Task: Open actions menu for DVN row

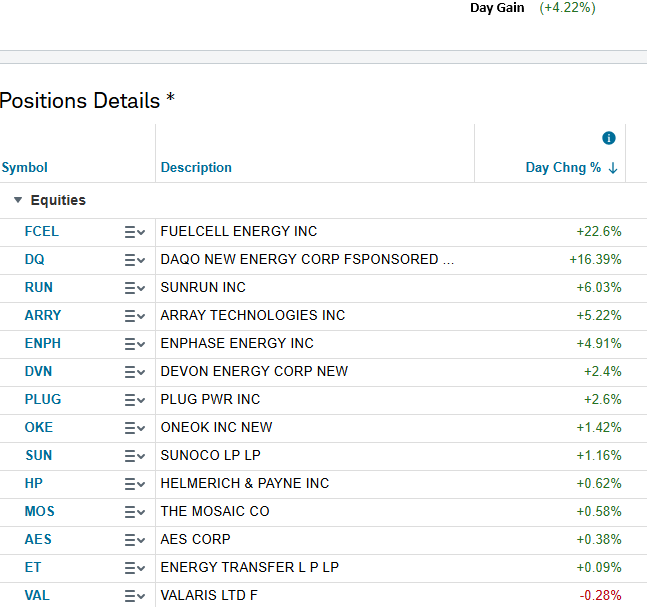Action: [135, 372]
